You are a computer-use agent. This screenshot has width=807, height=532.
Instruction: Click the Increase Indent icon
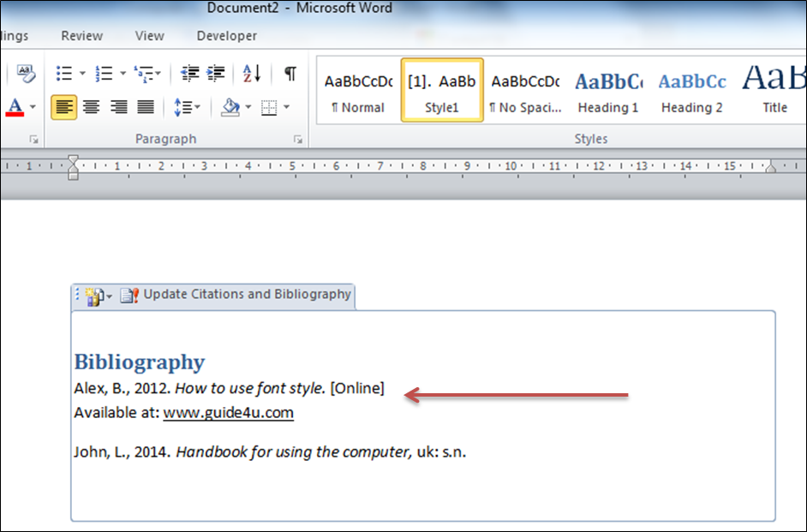click(x=216, y=73)
